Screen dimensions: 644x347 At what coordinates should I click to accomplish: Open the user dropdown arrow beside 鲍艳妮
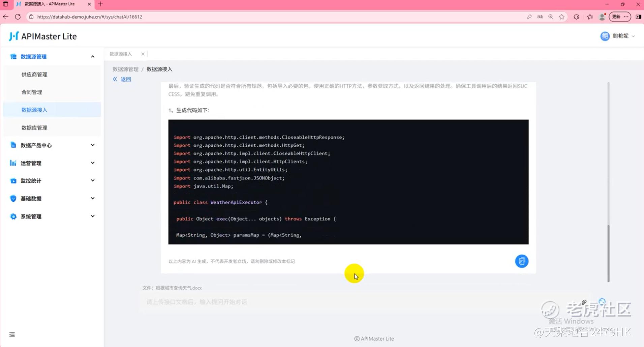coord(633,36)
